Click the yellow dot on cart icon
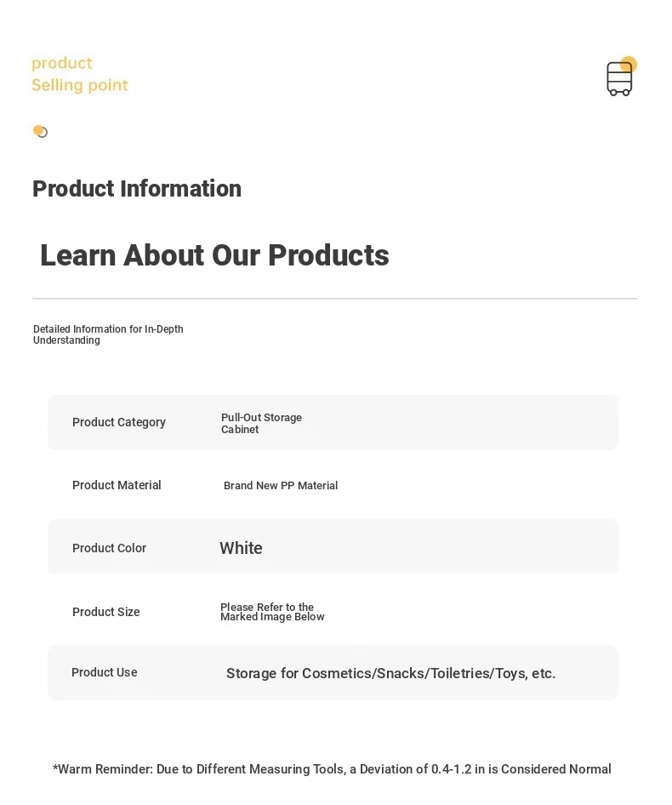 [629, 64]
